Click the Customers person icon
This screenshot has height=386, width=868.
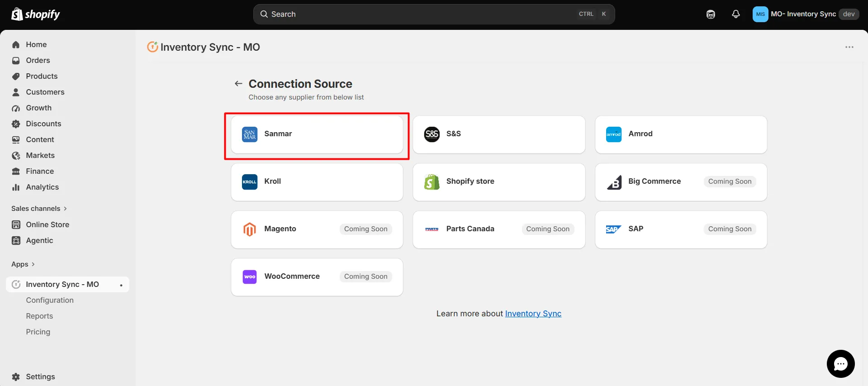(x=16, y=92)
